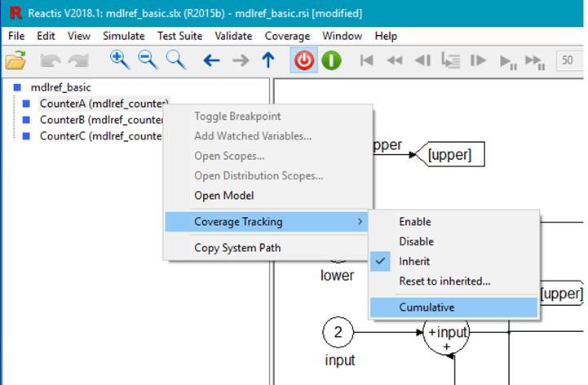Select Enable in Coverage Tracking submenu
588x385 pixels.
(415, 221)
